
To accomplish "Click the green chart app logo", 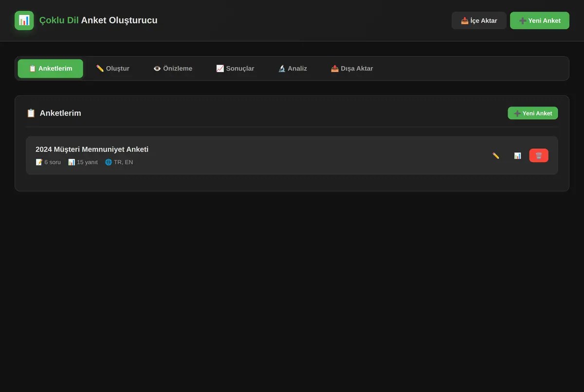I will coord(24,20).
